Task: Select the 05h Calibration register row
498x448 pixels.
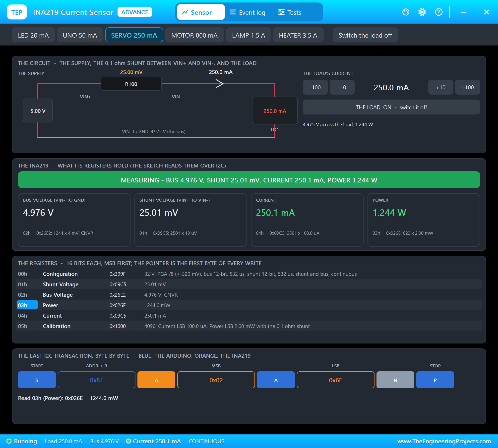Action: pos(249,326)
